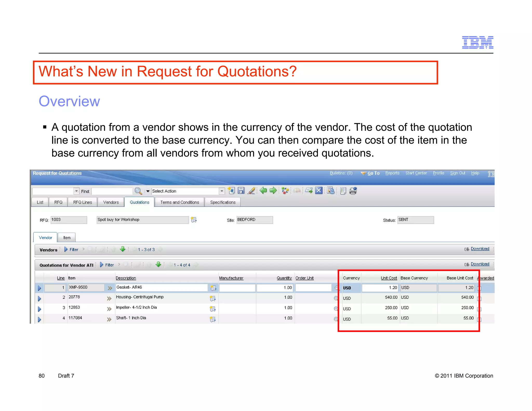Toggle Awarded checkbox for 55.00 row

(x=480, y=320)
